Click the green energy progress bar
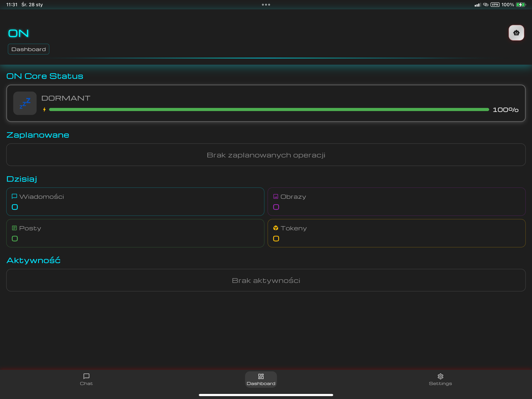 [x=269, y=109]
